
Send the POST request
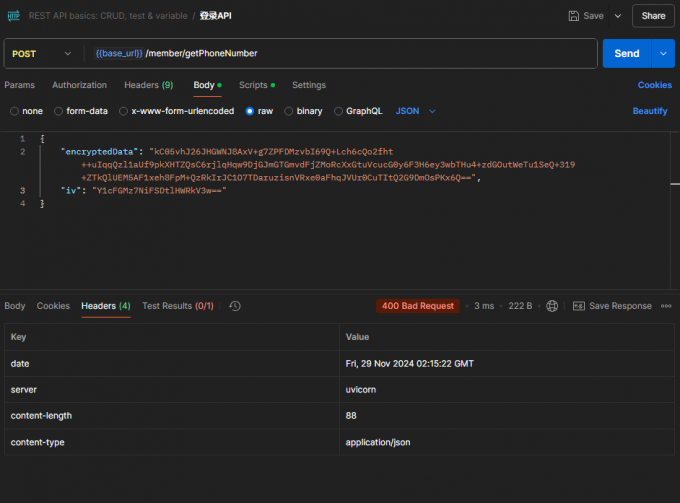tap(627, 54)
